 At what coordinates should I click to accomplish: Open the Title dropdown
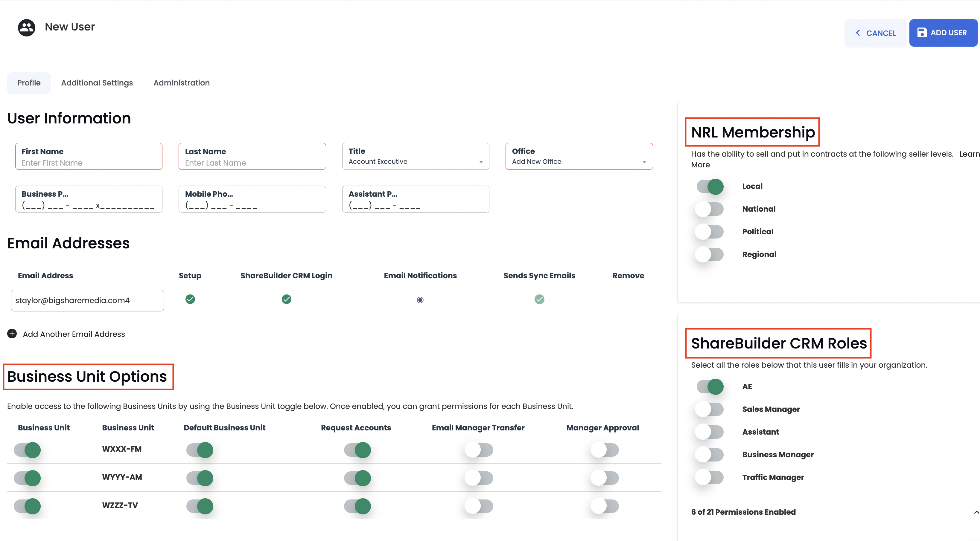coord(416,157)
